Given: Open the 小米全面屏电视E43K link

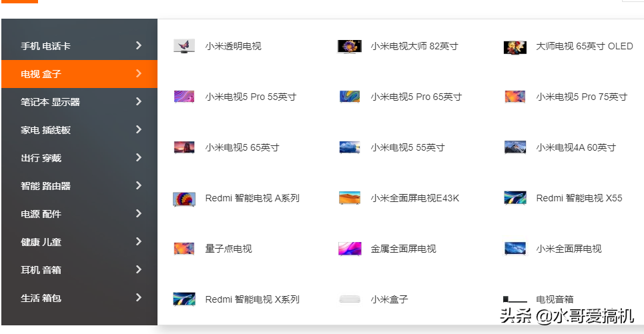Looking at the screenshot, I should tap(415, 198).
